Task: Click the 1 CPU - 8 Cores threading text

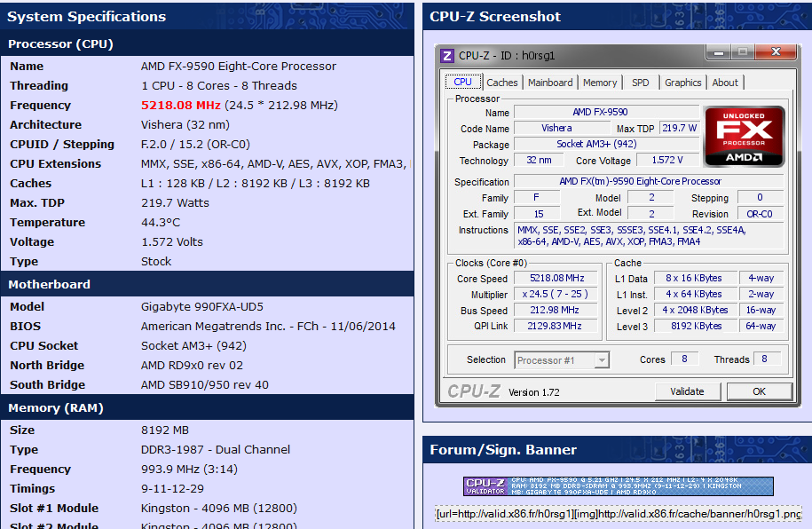Action: pyautogui.click(x=219, y=85)
